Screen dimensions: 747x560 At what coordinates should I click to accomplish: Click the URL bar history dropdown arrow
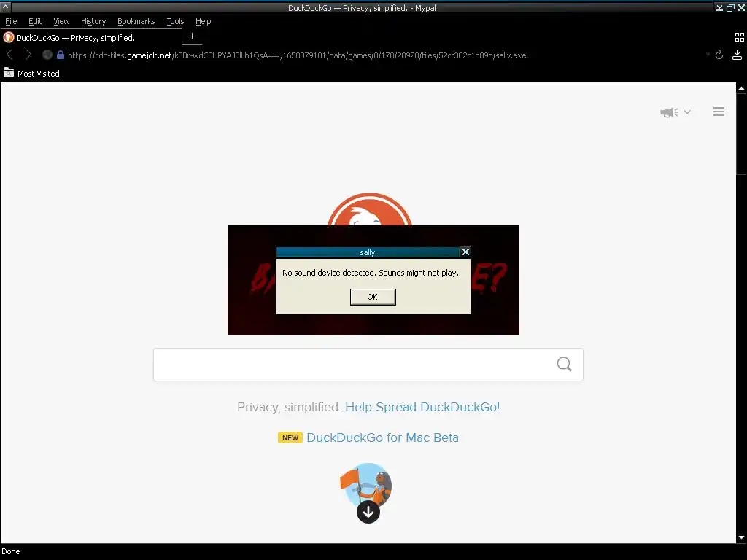(x=708, y=55)
